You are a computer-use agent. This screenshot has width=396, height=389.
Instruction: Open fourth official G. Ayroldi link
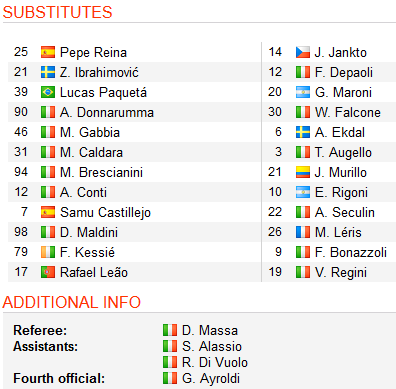tap(211, 378)
